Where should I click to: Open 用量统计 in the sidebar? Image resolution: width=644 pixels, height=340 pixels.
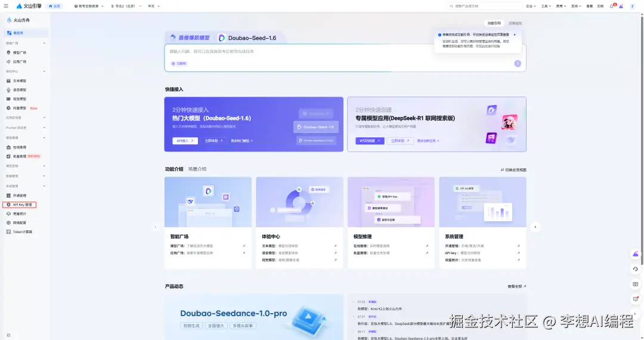tap(20, 214)
